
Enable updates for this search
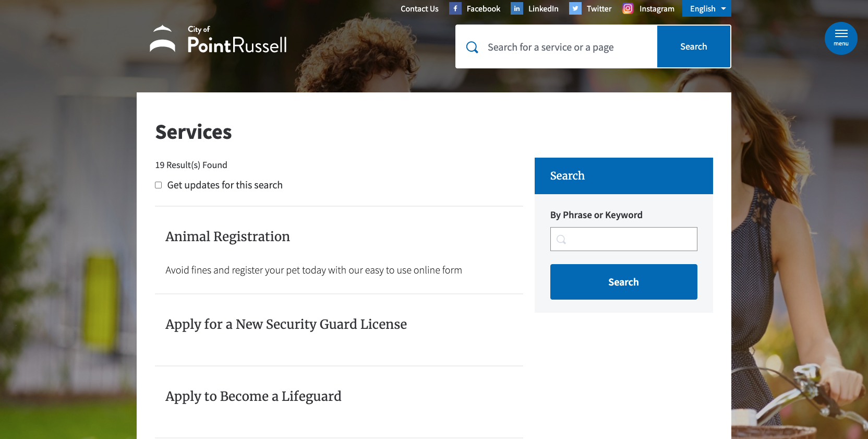tap(158, 185)
